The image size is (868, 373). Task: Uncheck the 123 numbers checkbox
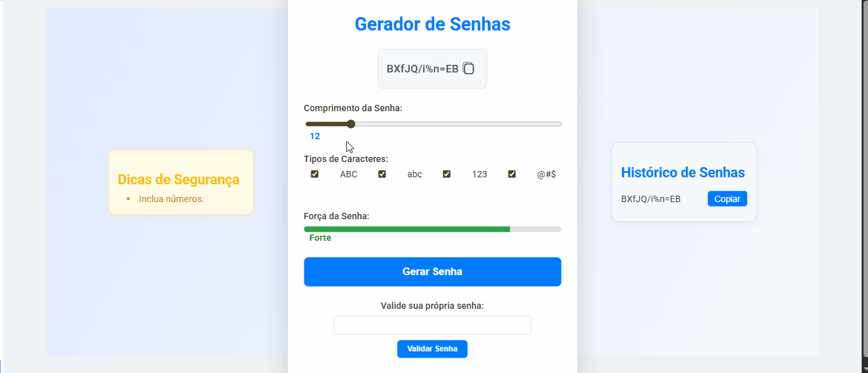pyautogui.click(x=447, y=174)
